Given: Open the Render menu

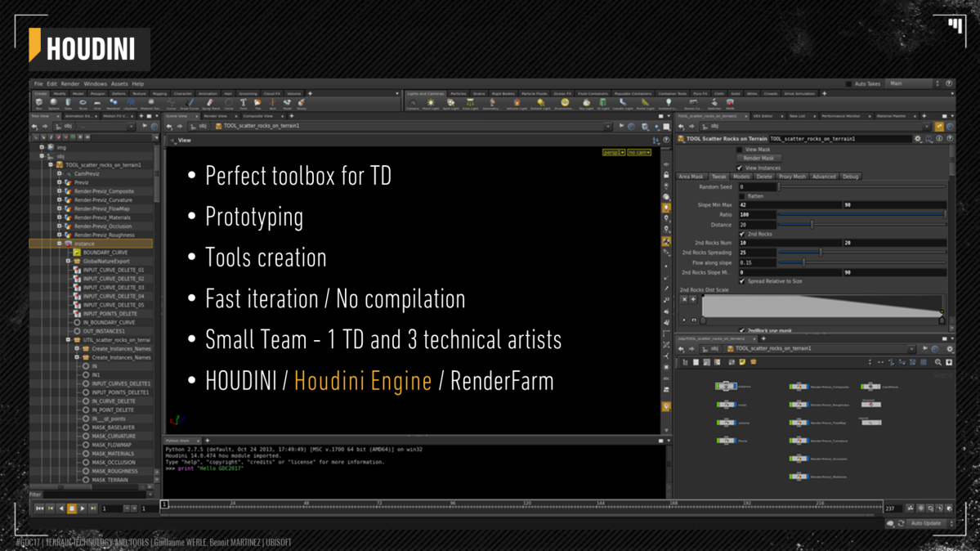Looking at the screenshot, I should (x=70, y=84).
